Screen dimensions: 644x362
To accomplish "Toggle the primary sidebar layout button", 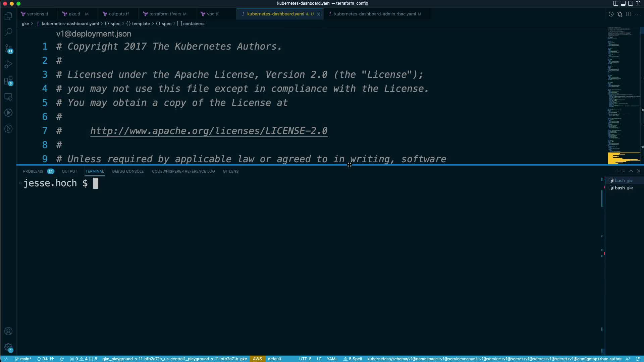I will (615, 3).
